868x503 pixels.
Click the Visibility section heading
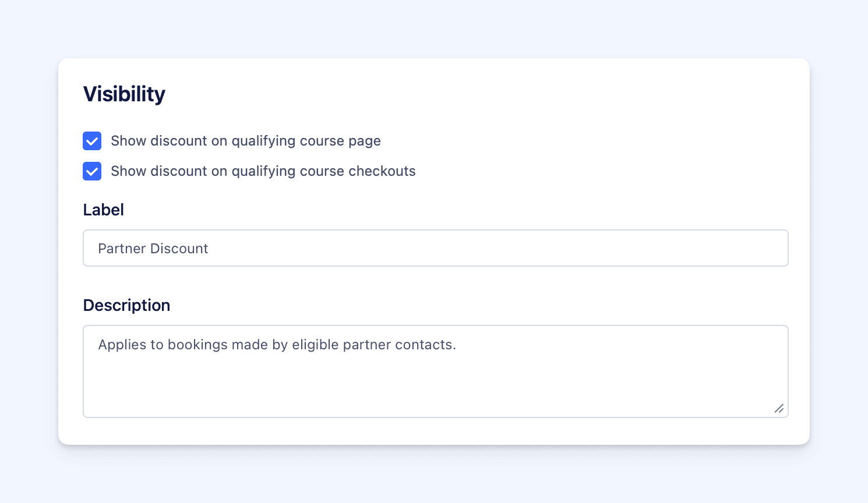tap(124, 94)
